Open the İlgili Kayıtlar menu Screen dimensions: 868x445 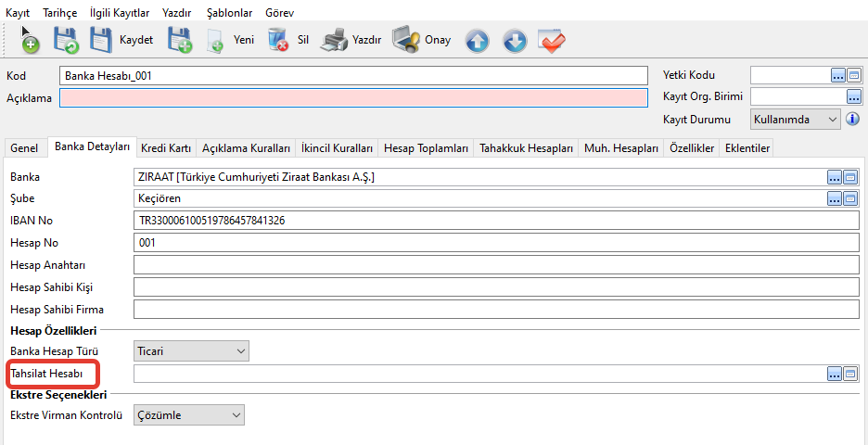(x=120, y=12)
